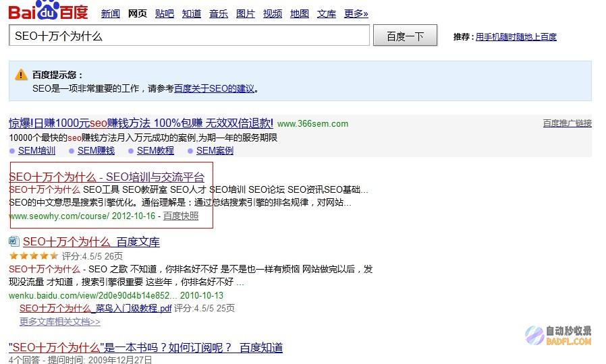
Task: Click the Baidu logo
Action: pyautogui.click(x=48, y=10)
